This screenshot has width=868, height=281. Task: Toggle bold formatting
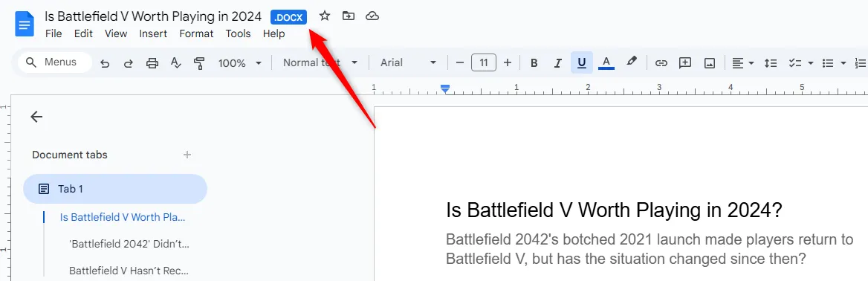534,62
